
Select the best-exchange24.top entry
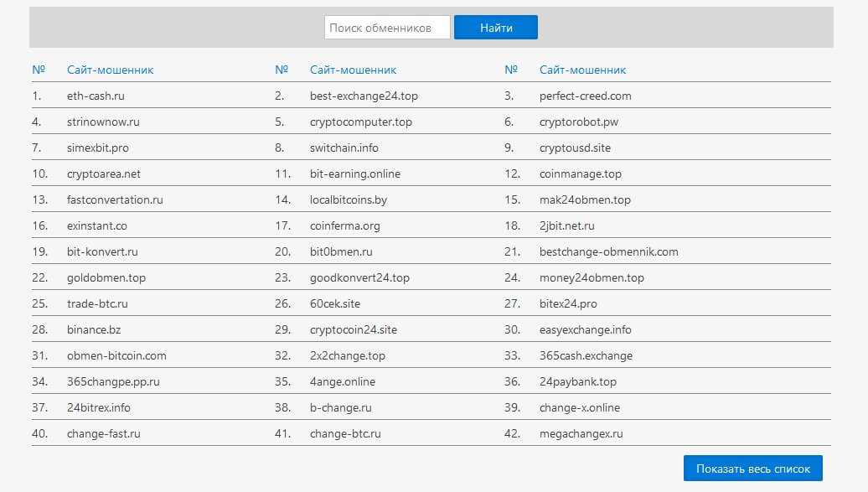(364, 96)
